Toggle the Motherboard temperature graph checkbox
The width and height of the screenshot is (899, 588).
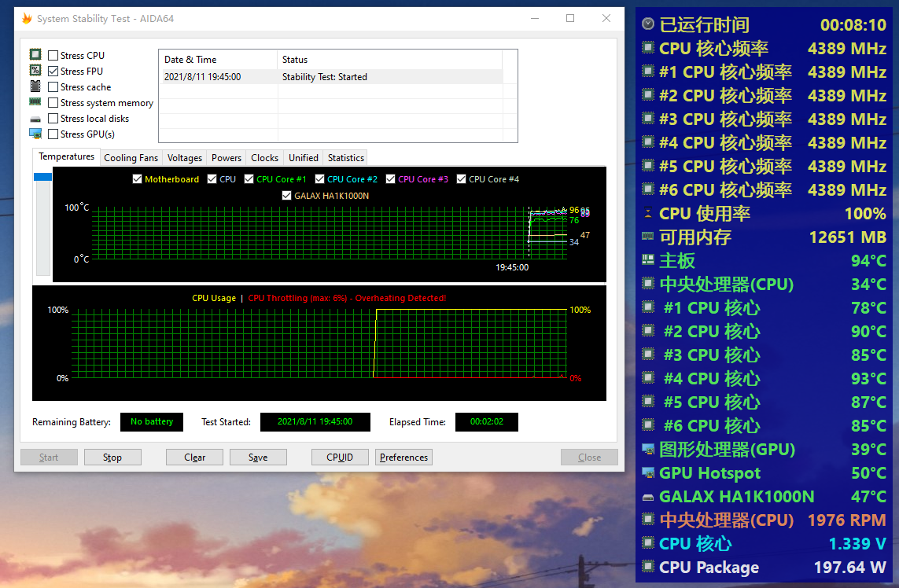pyautogui.click(x=138, y=179)
